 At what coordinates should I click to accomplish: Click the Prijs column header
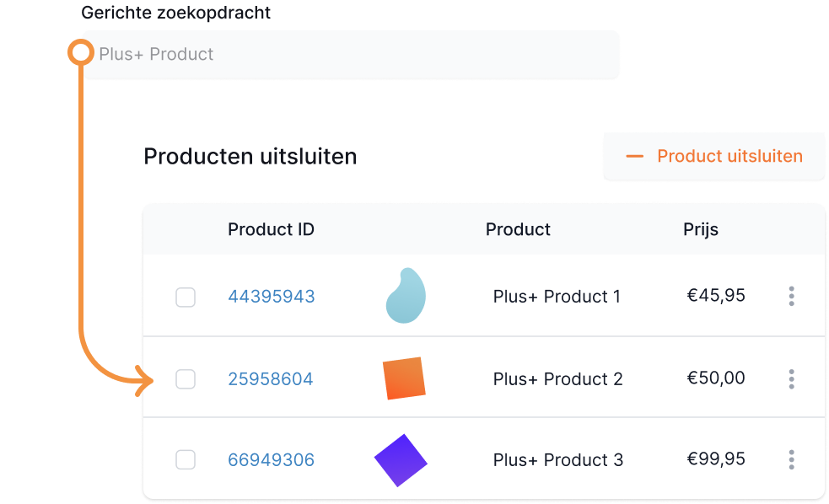701,229
